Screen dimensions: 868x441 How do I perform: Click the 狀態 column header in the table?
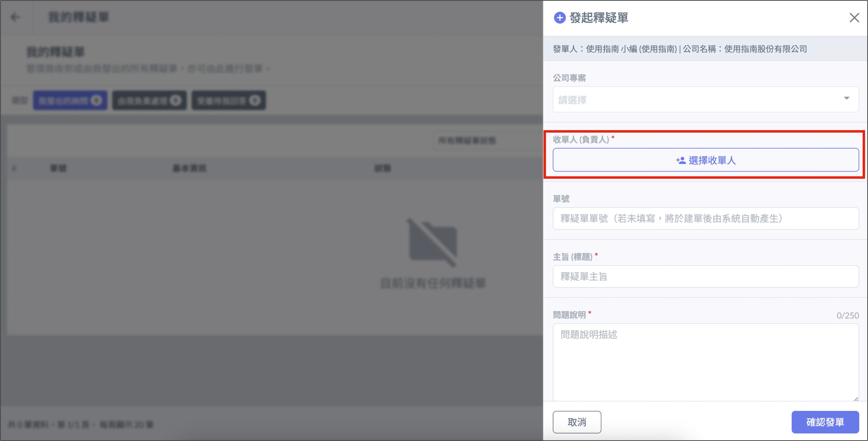coord(382,168)
